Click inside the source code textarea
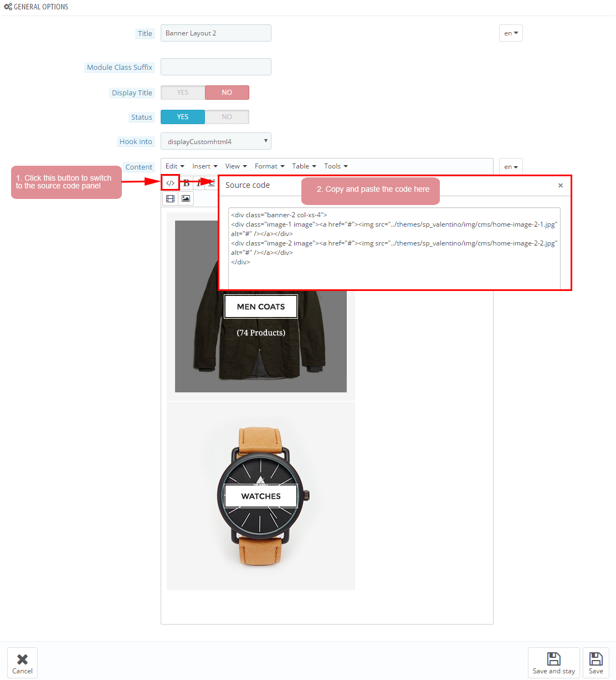616x680 pixels. (x=394, y=248)
